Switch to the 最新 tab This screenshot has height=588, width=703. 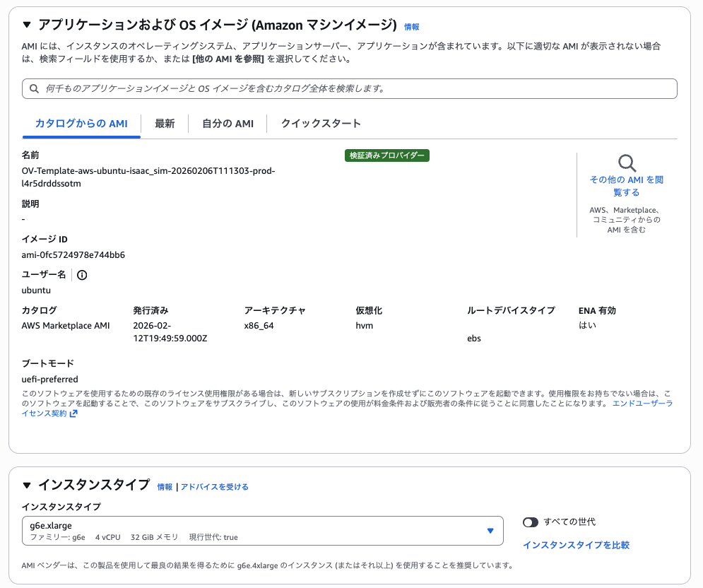click(x=165, y=124)
